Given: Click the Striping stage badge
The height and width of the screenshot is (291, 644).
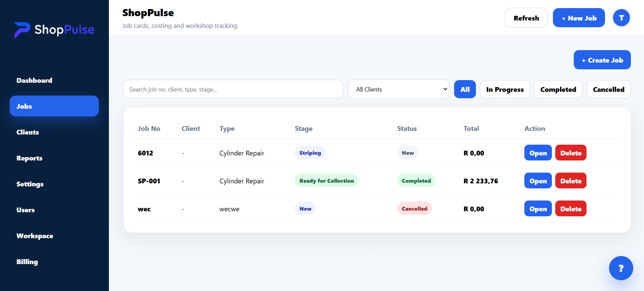Looking at the screenshot, I should click(310, 153).
